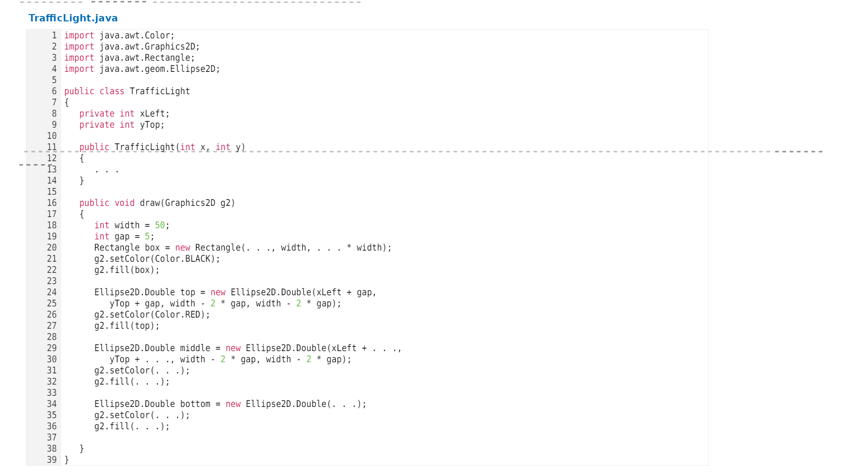The width and height of the screenshot is (868, 472).
Task: Click the g2.setColor(Color.BLACK) call
Action: coord(156,258)
